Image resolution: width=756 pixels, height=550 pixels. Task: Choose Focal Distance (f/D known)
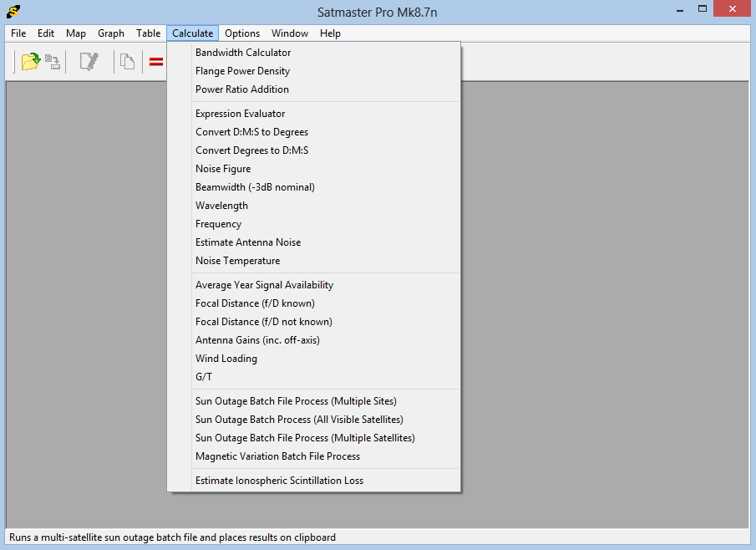[314, 303]
